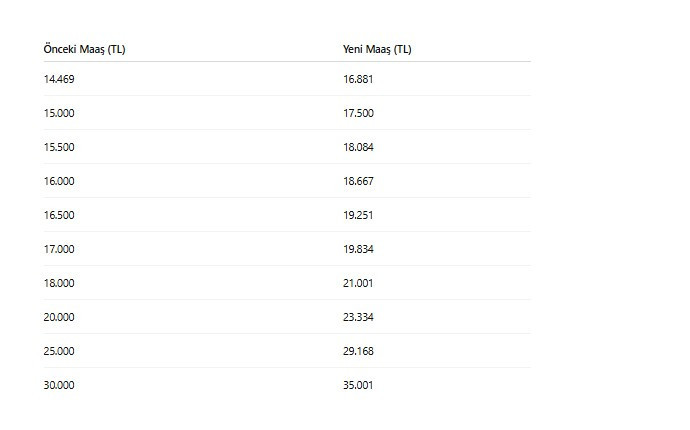690x430 pixels.
Task: Select the 19.834 new salary cell
Action: pyautogui.click(x=358, y=249)
